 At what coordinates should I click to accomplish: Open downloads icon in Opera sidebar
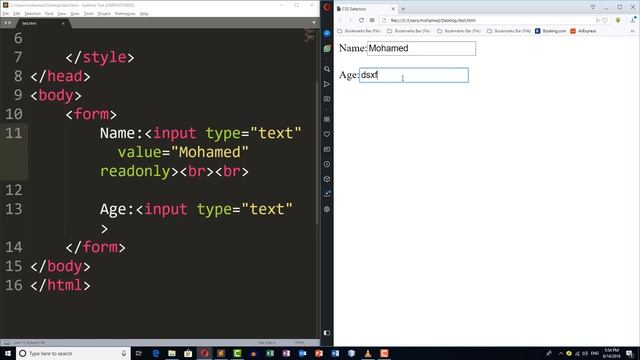(327, 194)
